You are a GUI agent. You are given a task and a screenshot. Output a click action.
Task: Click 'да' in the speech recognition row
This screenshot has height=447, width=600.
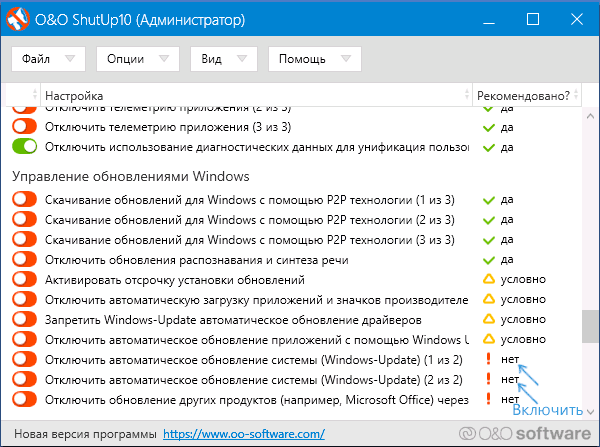tap(507, 260)
